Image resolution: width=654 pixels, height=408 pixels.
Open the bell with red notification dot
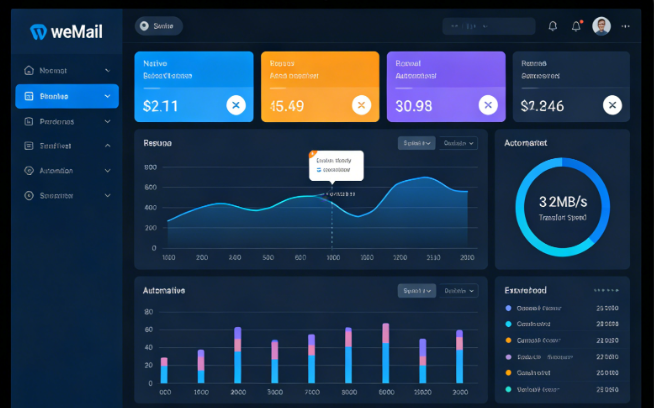click(576, 26)
